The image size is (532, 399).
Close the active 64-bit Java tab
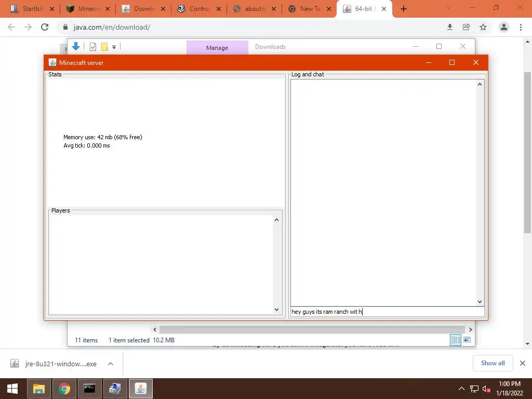(384, 9)
